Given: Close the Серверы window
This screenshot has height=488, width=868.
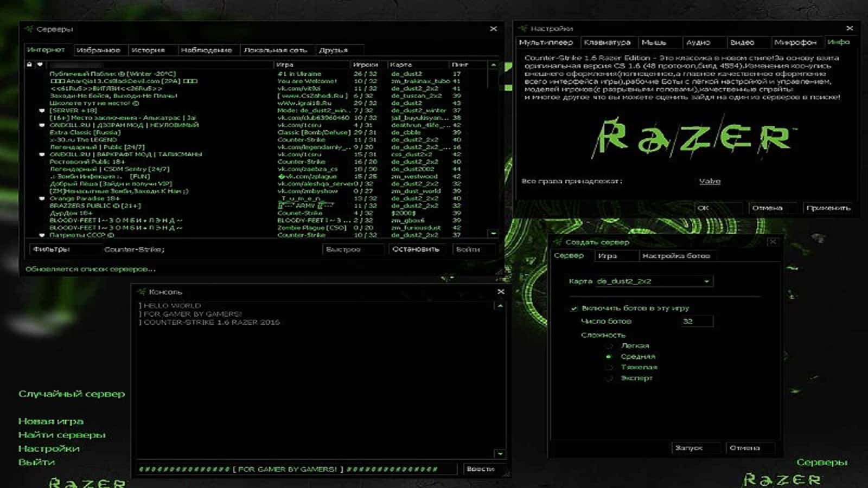Looking at the screenshot, I should 493,29.
